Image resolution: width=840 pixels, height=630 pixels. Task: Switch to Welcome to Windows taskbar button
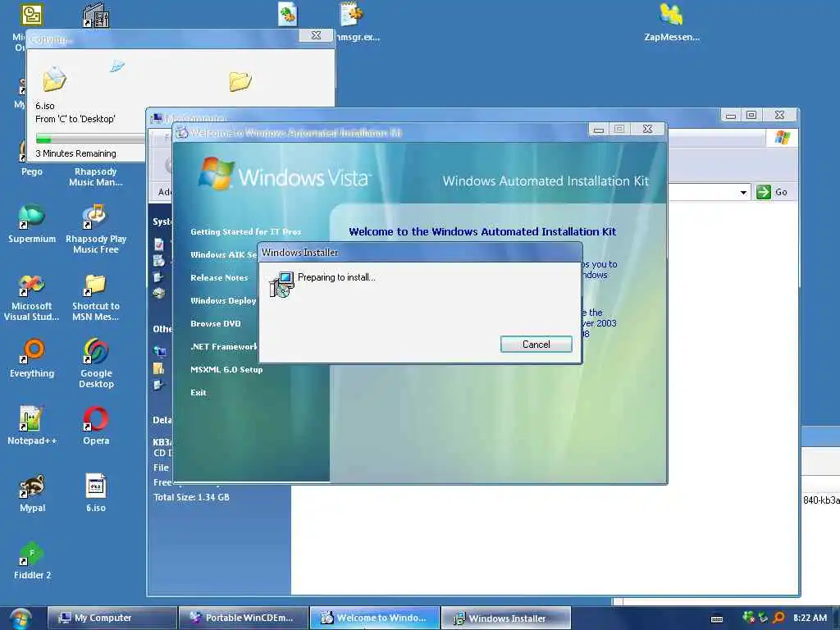pyautogui.click(x=374, y=618)
